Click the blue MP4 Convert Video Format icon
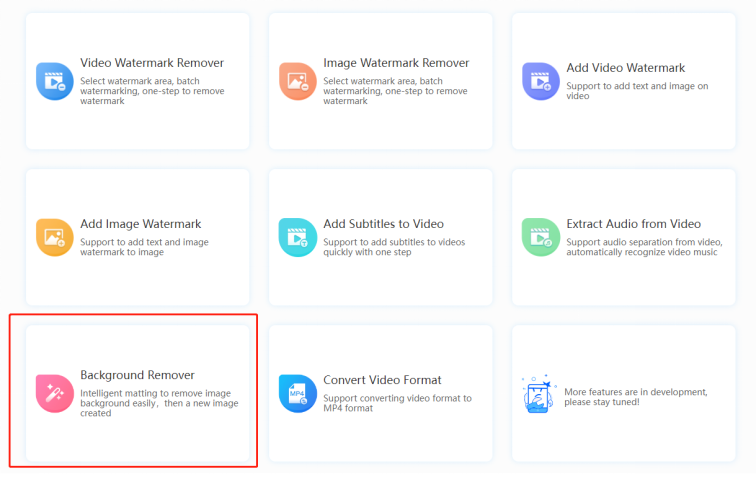 297,394
